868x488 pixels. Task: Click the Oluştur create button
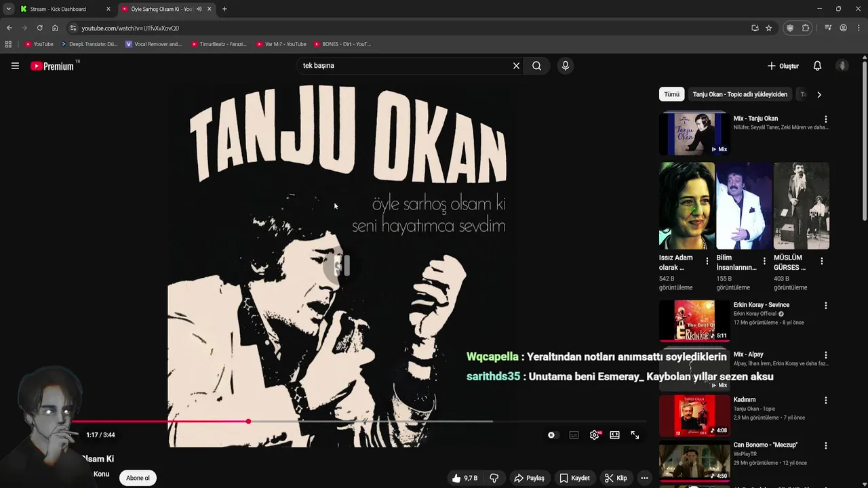(x=783, y=66)
